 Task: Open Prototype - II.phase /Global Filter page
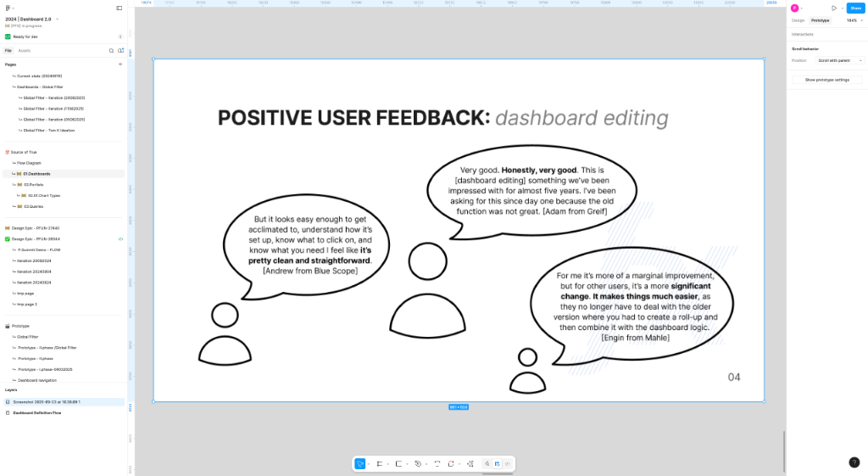coord(47,347)
